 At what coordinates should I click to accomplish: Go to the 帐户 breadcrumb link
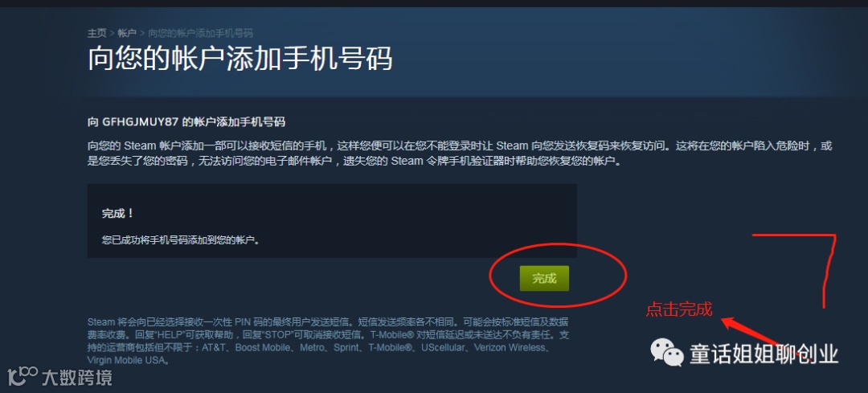[x=127, y=33]
